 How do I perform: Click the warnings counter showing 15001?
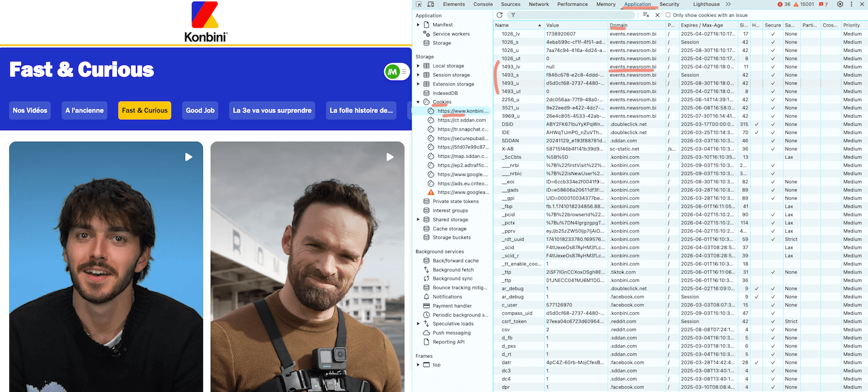tap(804, 4)
